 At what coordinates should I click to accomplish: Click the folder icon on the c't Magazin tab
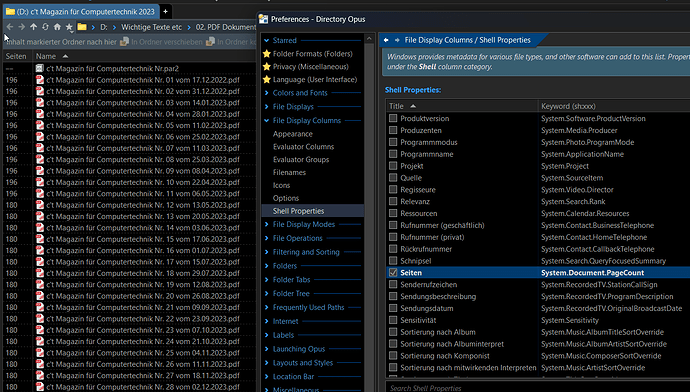coord(10,11)
